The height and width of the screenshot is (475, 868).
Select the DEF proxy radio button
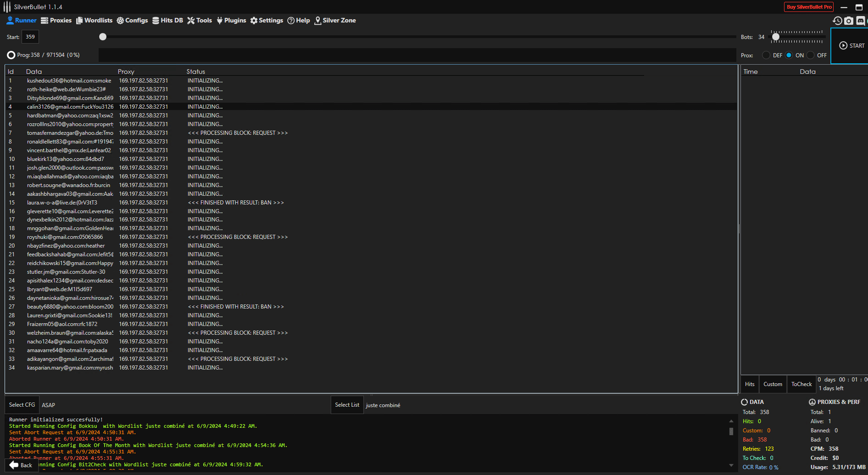[766, 55]
